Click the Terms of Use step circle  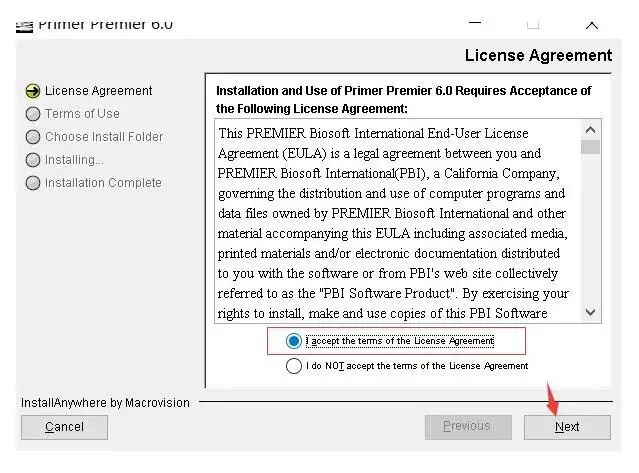pyautogui.click(x=33, y=114)
